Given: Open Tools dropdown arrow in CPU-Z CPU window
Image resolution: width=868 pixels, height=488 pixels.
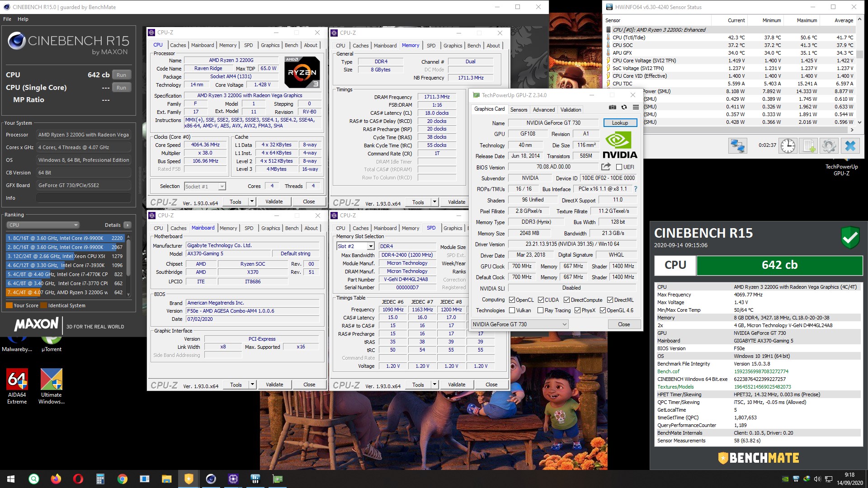Looking at the screenshot, I should [x=252, y=202].
